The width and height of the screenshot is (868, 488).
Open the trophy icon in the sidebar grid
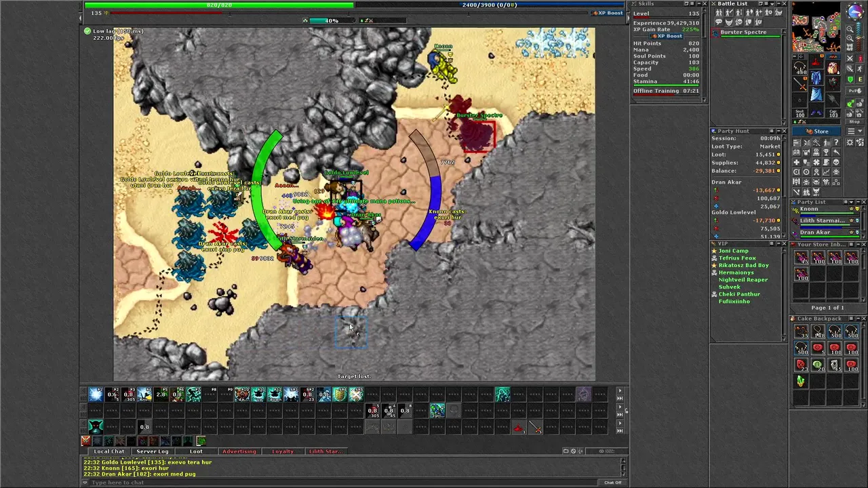tap(827, 152)
